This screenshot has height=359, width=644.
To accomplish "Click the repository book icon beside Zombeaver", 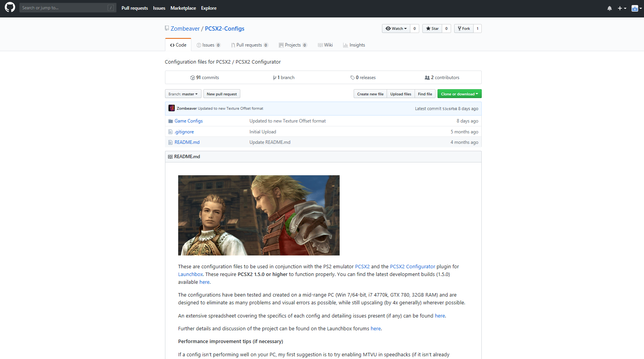I will coord(167,28).
